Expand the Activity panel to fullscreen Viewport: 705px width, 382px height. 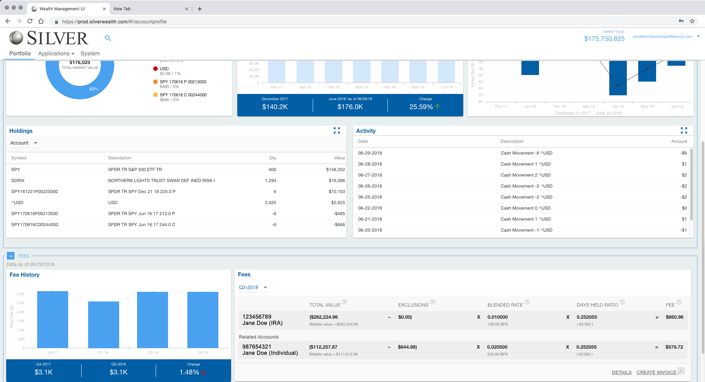point(684,130)
